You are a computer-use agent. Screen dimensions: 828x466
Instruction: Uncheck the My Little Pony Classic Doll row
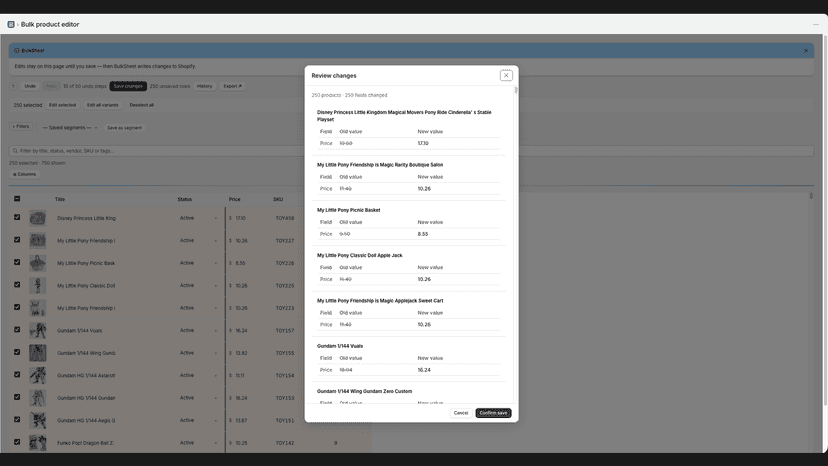(x=17, y=285)
